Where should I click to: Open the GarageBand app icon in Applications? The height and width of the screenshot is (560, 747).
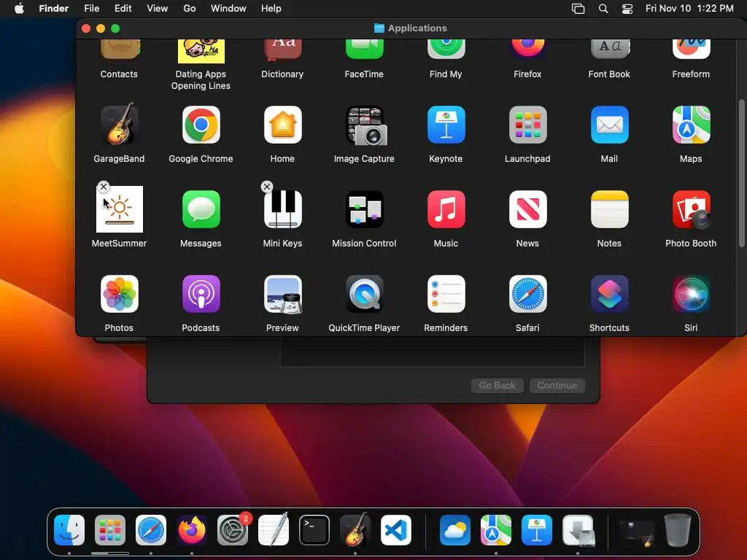(119, 125)
